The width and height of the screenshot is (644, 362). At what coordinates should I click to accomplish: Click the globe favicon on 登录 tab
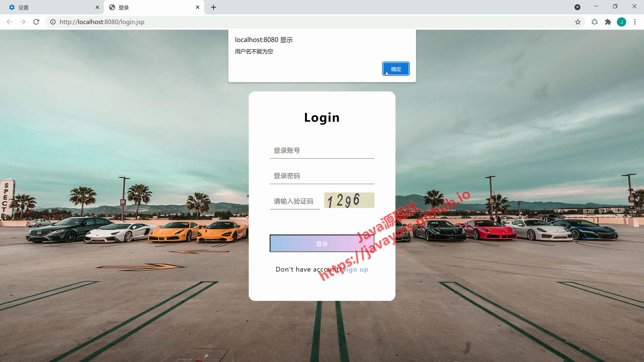[112, 7]
